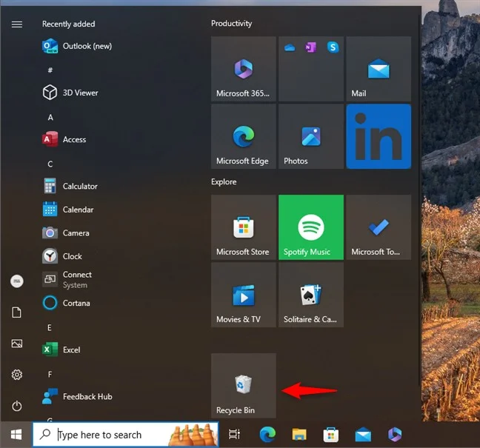Open Microsoft Edge from the taskbar
This screenshot has width=480, height=448.
click(267, 435)
